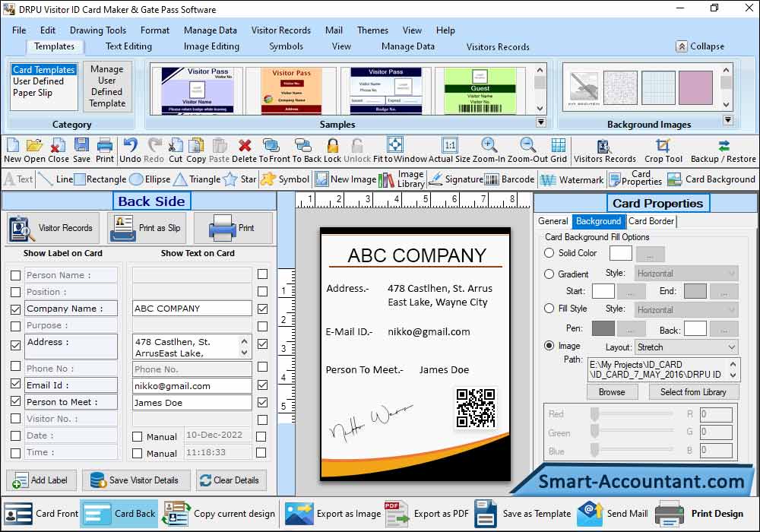Image resolution: width=760 pixels, height=532 pixels.
Task: Open the Fill Style pattern dropdown
Action: click(x=686, y=309)
